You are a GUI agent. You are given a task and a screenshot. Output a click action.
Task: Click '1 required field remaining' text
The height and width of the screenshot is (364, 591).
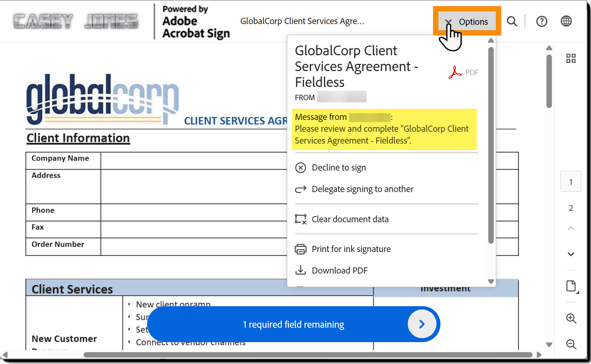pyautogui.click(x=293, y=325)
